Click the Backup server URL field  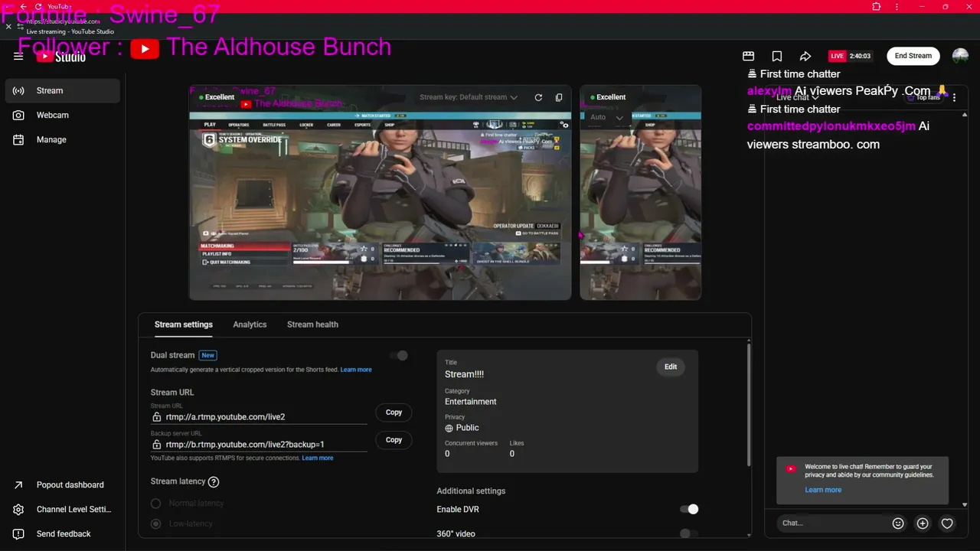259,445
